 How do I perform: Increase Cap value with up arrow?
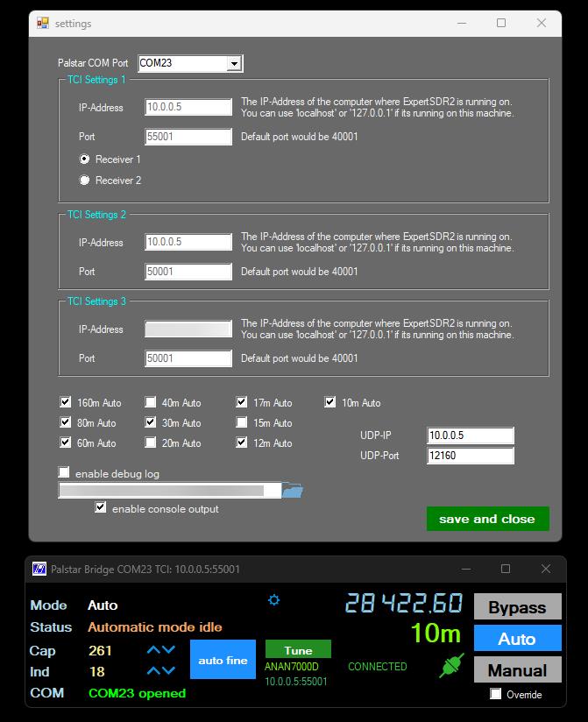(x=153, y=650)
